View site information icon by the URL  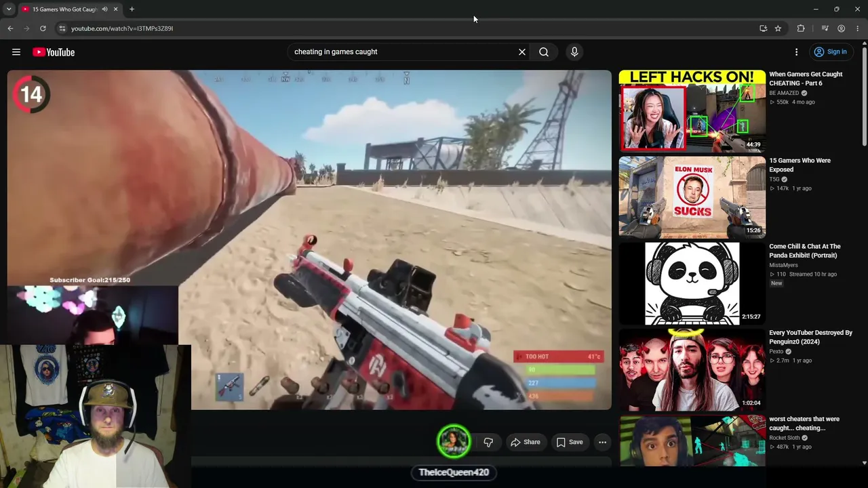[x=62, y=28]
